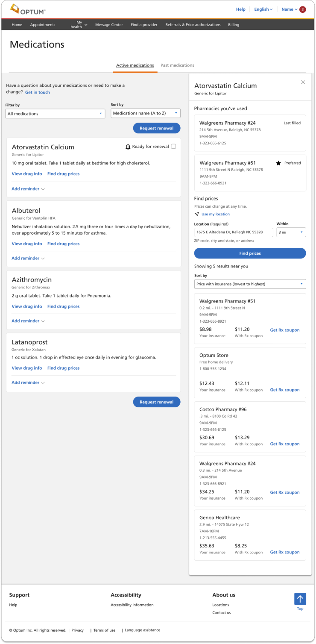Open the Message Center menu item

pos(109,25)
